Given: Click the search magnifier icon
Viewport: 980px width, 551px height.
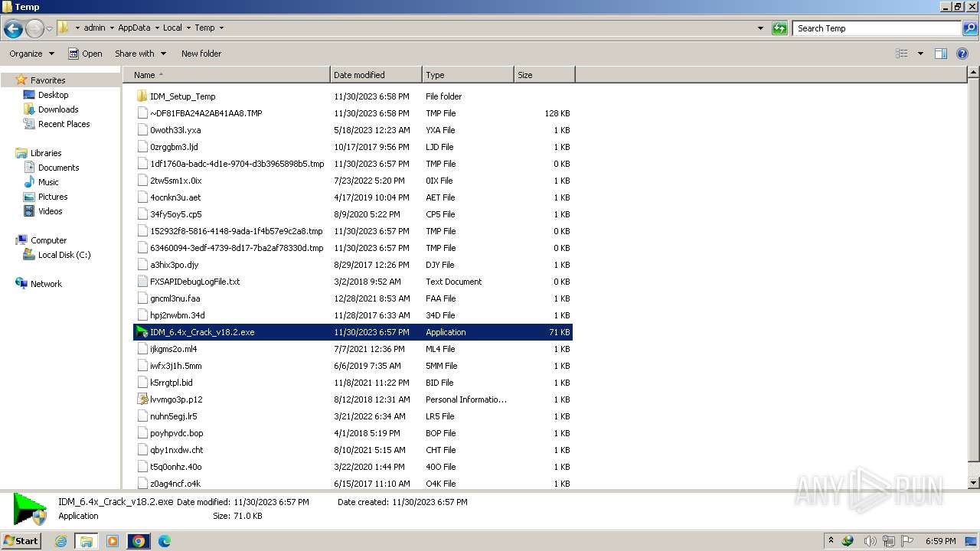Looking at the screenshot, I should point(971,28).
